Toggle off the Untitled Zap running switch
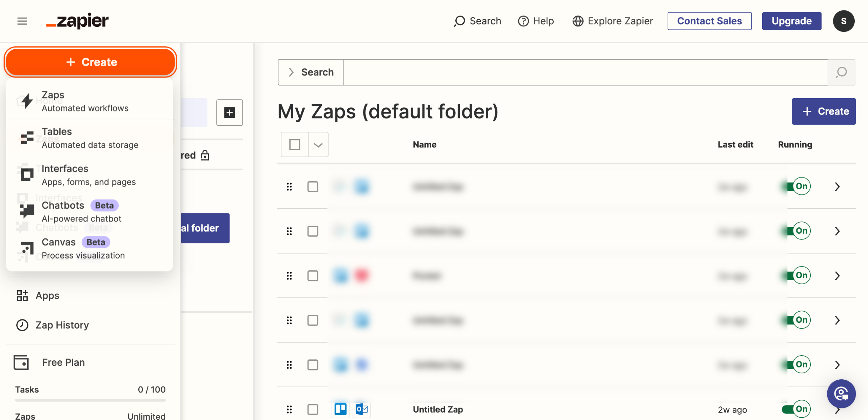 pos(796,409)
